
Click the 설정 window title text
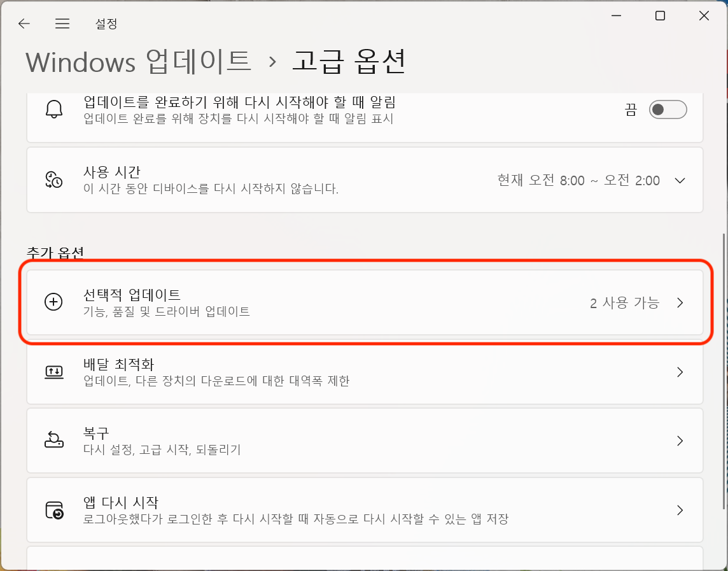point(106,24)
